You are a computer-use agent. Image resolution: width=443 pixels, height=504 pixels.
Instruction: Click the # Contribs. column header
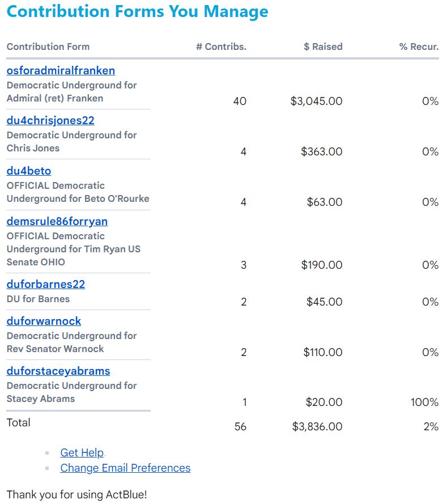(x=221, y=46)
